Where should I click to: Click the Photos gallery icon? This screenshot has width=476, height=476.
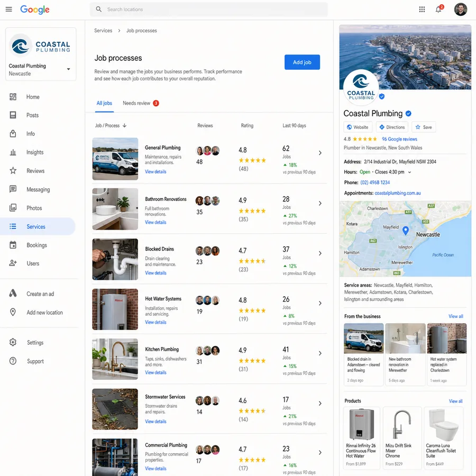13,208
